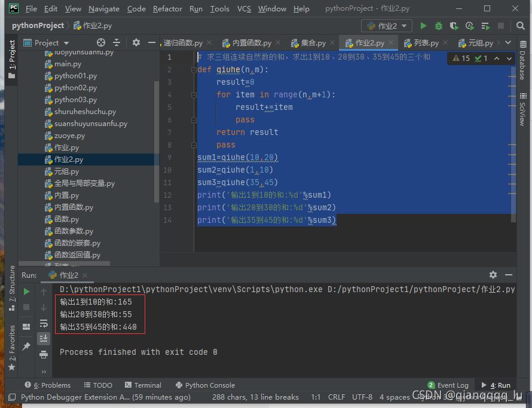Select opened file with the locate target icon
This screenshot has height=408, width=532.
pyautogui.click(x=101, y=42)
